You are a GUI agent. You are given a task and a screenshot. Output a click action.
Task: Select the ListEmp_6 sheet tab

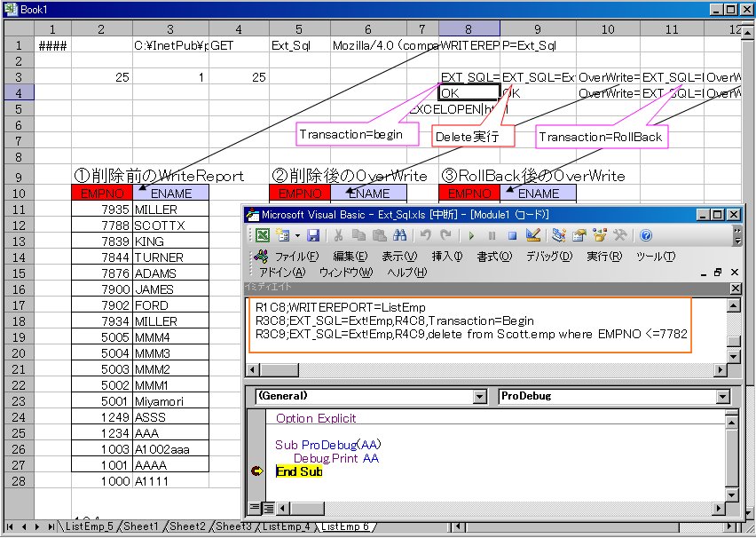click(345, 526)
